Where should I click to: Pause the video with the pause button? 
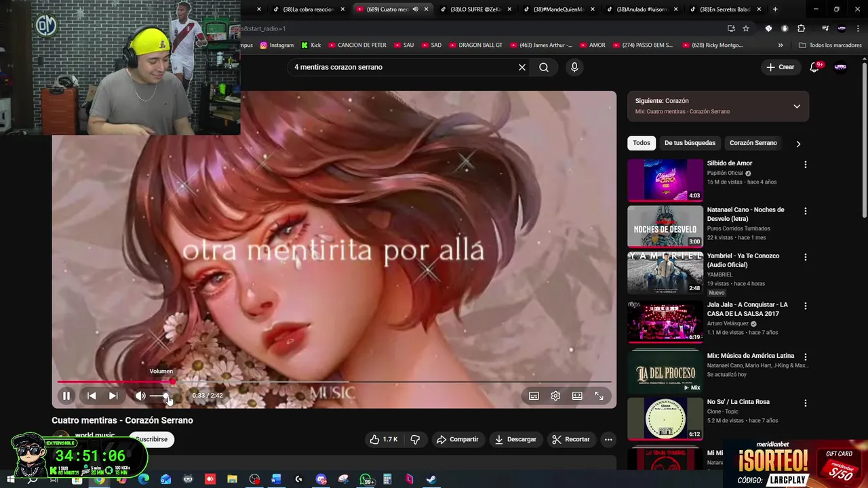[x=66, y=396]
